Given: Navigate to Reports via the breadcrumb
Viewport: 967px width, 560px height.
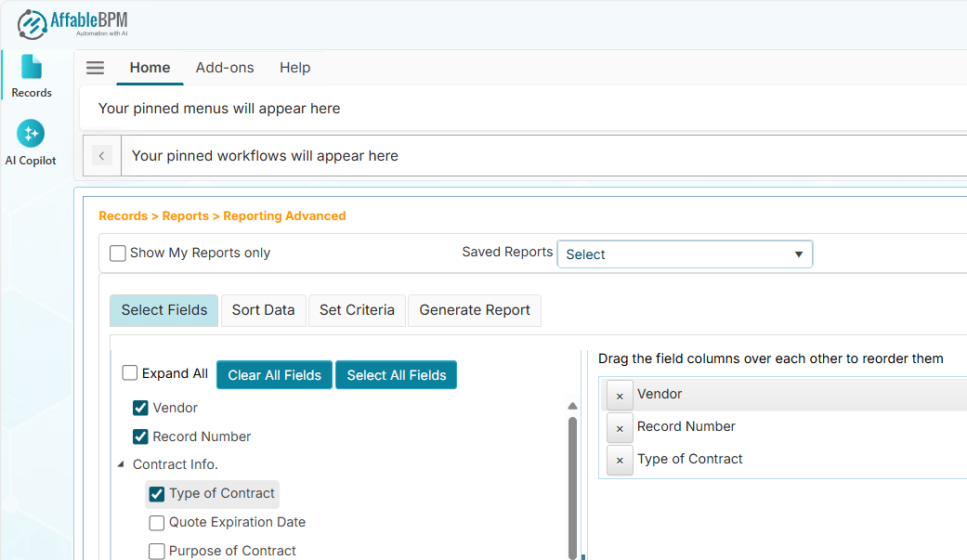Looking at the screenshot, I should click(x=185, y=215).
